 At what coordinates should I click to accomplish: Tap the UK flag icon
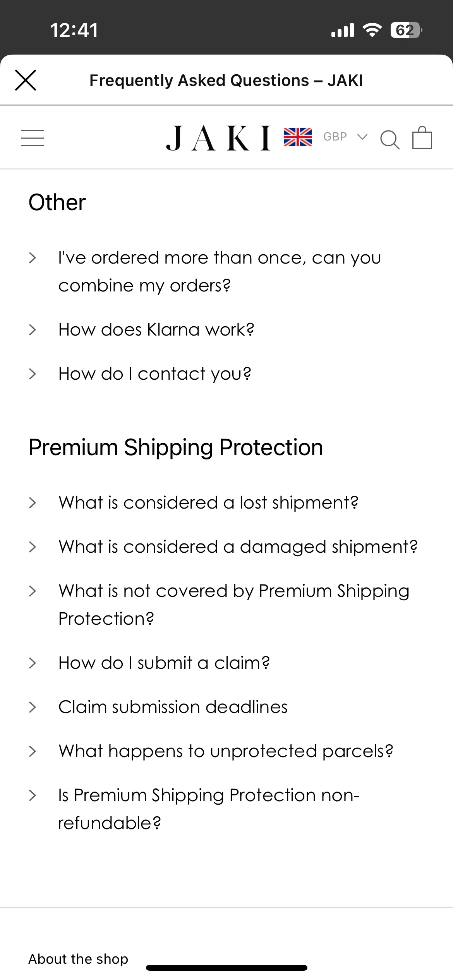297,137
